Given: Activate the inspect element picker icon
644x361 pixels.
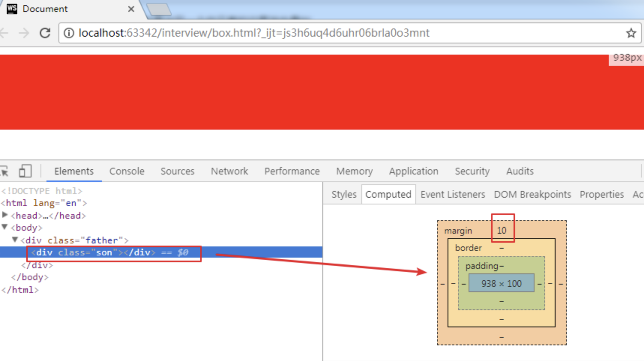Looking at the screenshot, I should (5, 171).
